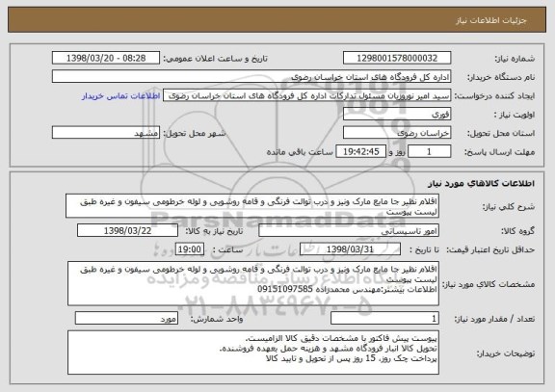Select the ساعت field showing 19:00

(x=190, y=249)
